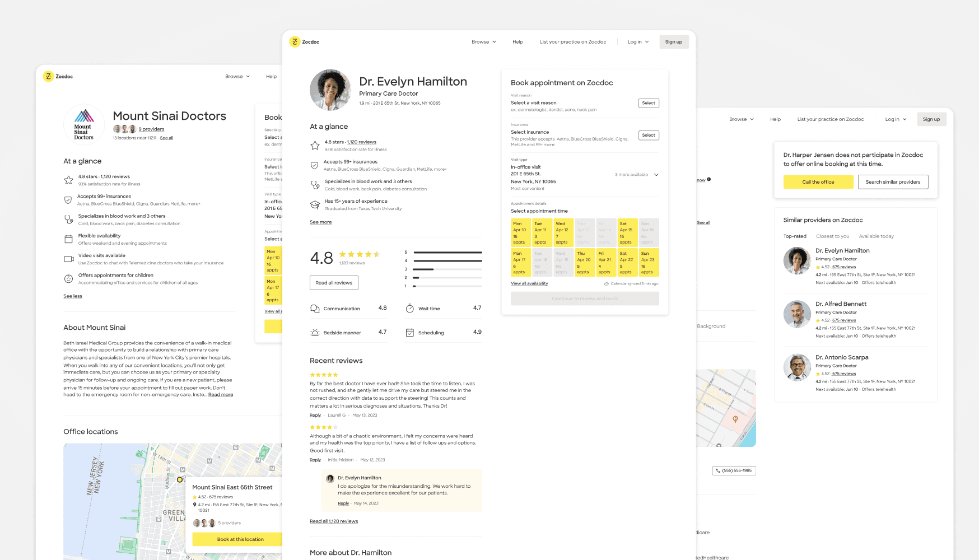
Task: Click Zocdoc logo in Mount Sinai Doctors window
Action: pos(58,77)
